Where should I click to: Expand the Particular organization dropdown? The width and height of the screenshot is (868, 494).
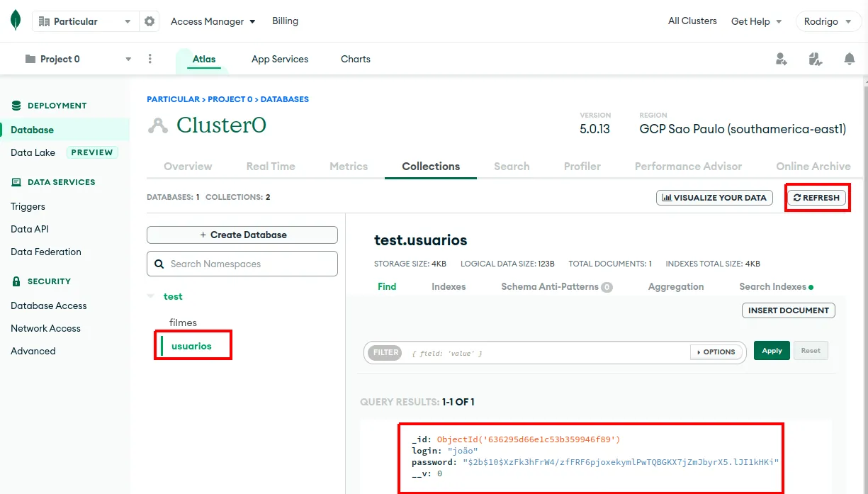tap(83, 21)
